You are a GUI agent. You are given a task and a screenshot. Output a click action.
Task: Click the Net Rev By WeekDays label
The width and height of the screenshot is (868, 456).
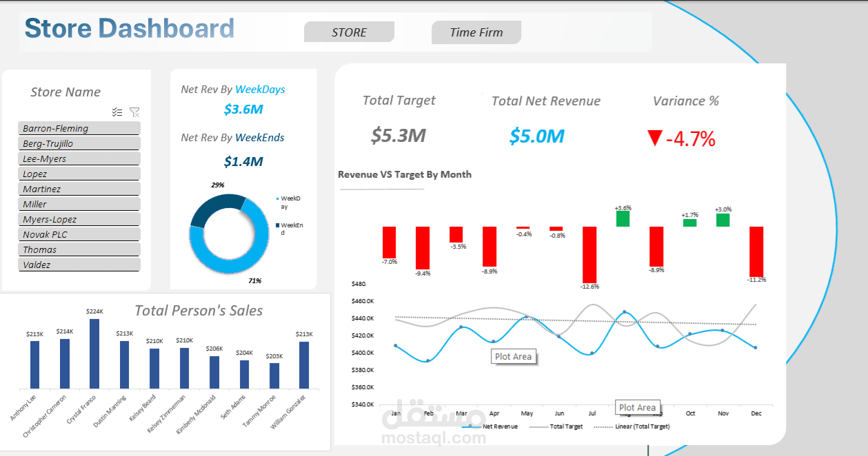point(233,90)
